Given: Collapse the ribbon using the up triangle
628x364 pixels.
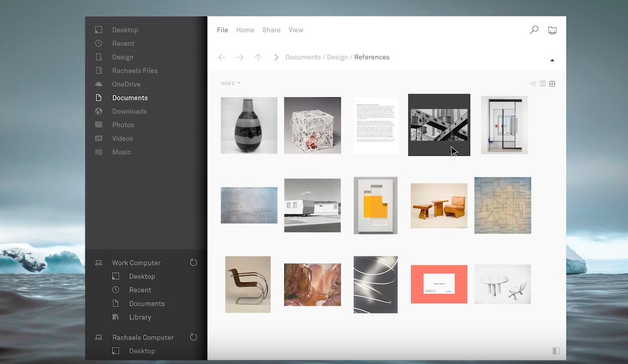Looking at the screenshot, I should tap(552, 60).
